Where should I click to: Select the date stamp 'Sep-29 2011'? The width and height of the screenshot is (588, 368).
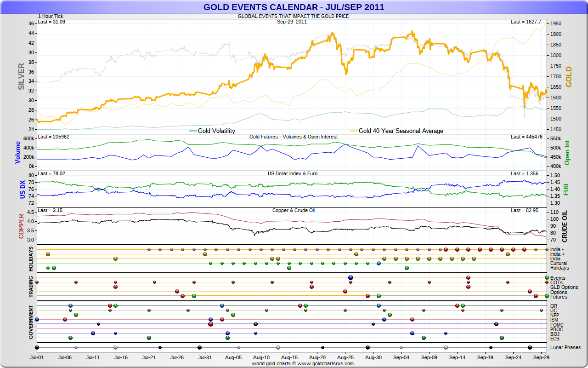(292, 22)
